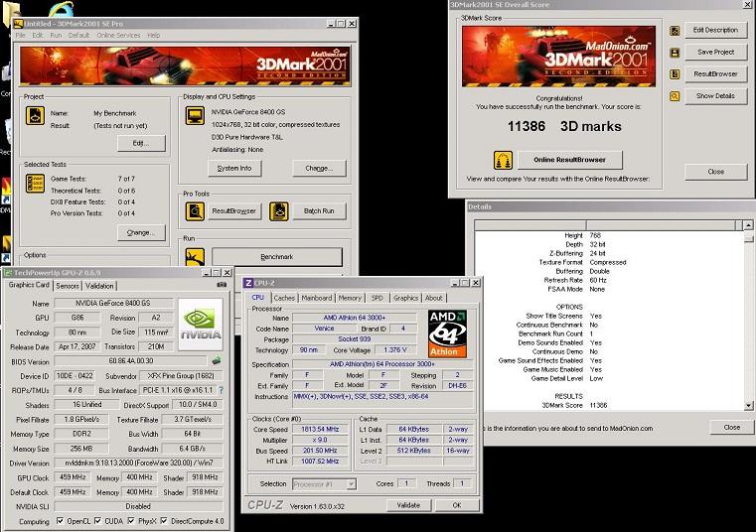The width and height of the screenshot is (756, 532).
Task: Click the 3DMark2001 SE Pro title bar icon
Action: coord(19,23)
